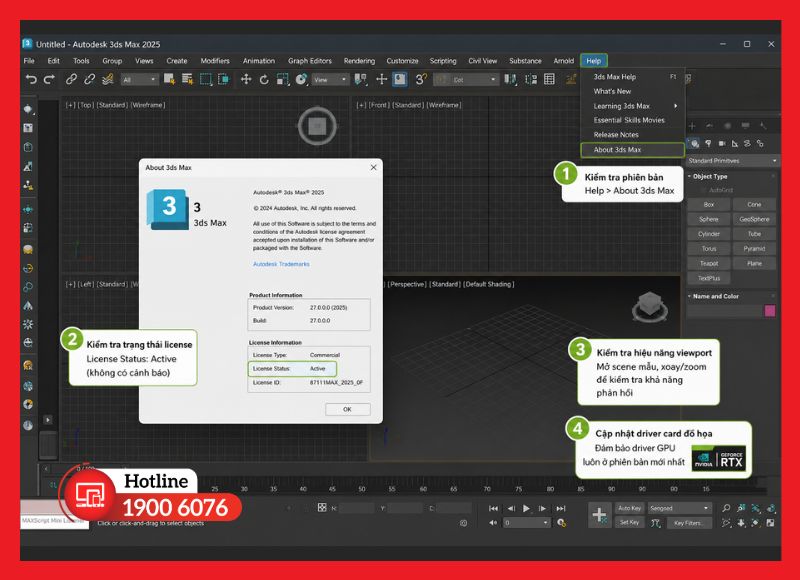Image resolution: width=800 pixels, height=580 pixels.
Task: Click the Key Filters button
Action: tap(688, 523)
